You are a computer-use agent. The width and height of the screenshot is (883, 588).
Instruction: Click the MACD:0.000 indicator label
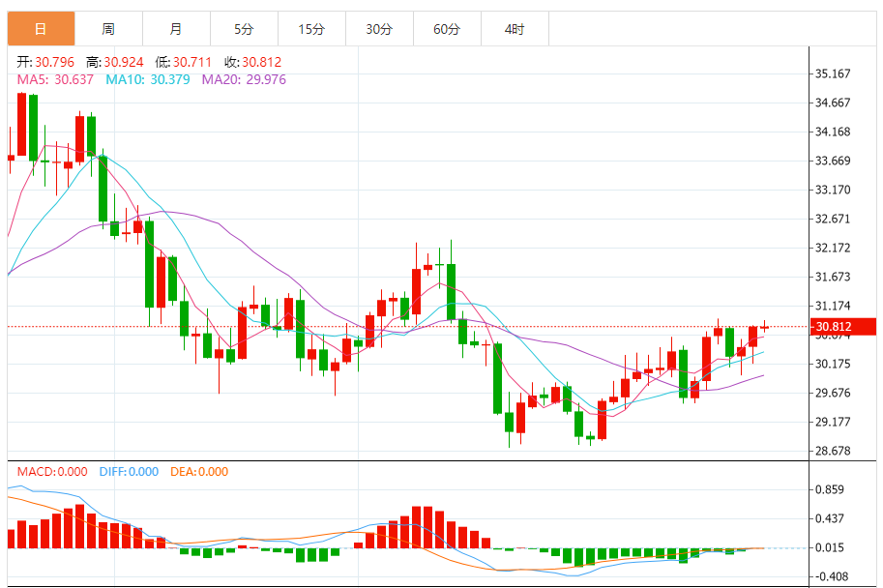tap(52, 471)
